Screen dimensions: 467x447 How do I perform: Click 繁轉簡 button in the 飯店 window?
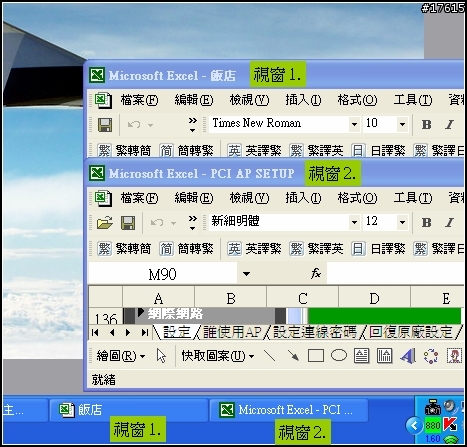click(x=124, y=150)
